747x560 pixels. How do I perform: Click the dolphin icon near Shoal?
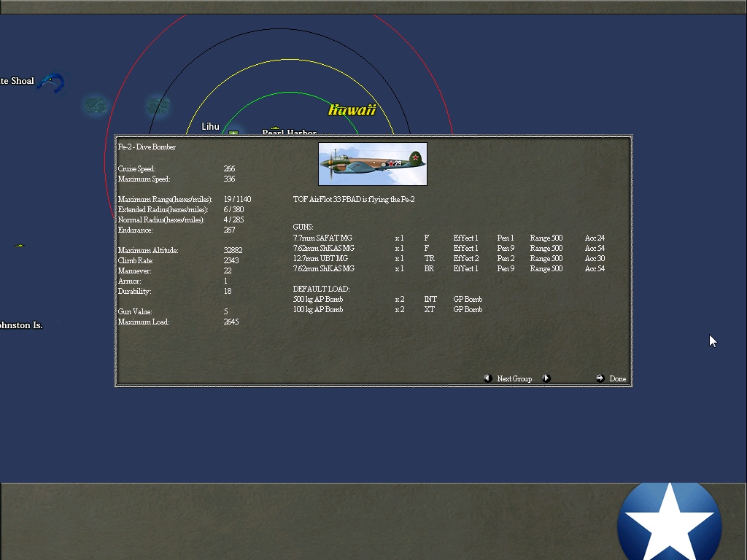52,83
